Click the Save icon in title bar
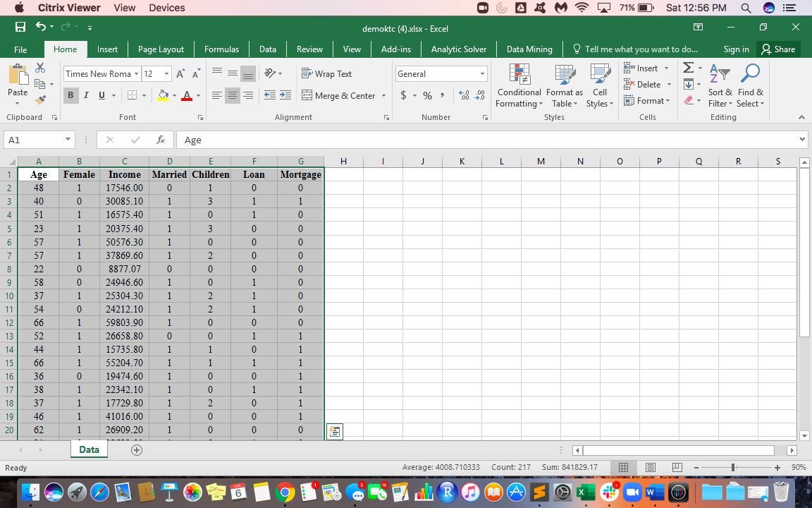The image size is (812, 508). (20, 27)
